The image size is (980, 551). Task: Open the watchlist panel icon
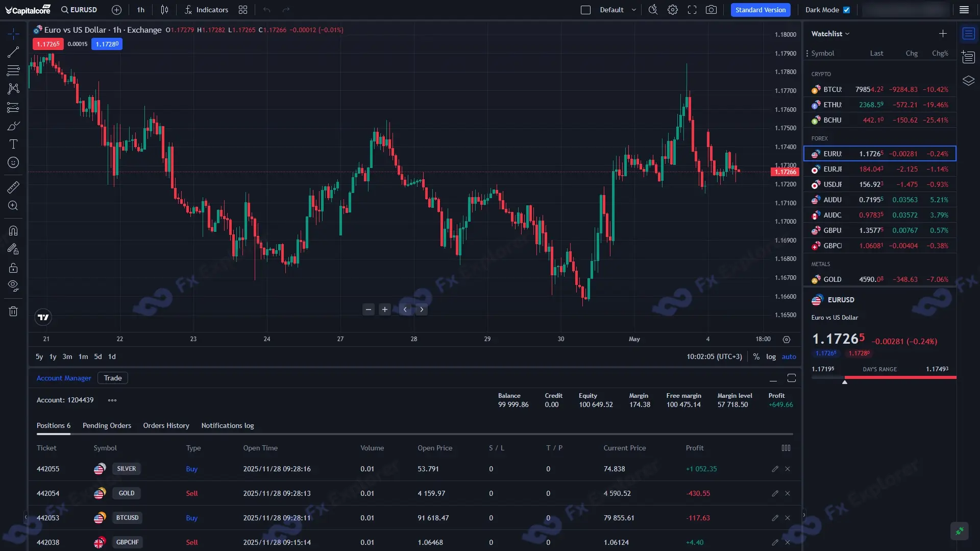tap(968, 34)
